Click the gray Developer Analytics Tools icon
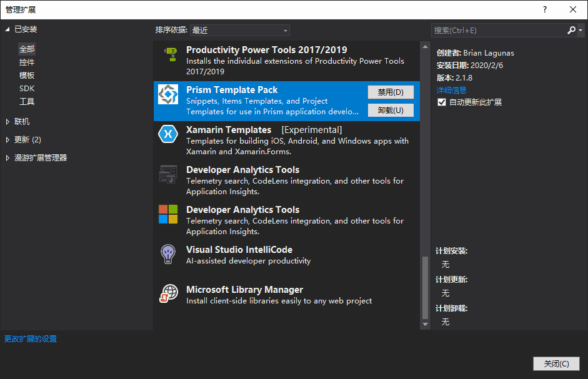This screenshot has height=379, width=588. pos(168,174)
